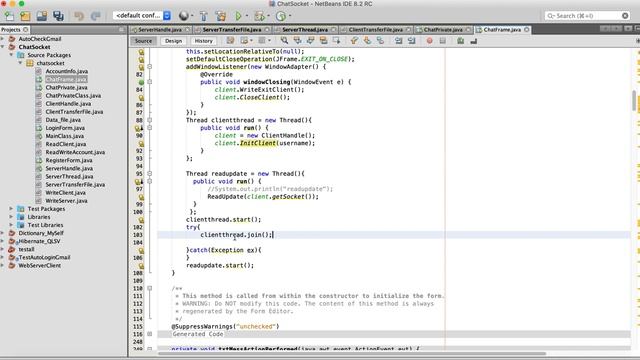Switch to ServerHandle.java tab

(160, 30)
